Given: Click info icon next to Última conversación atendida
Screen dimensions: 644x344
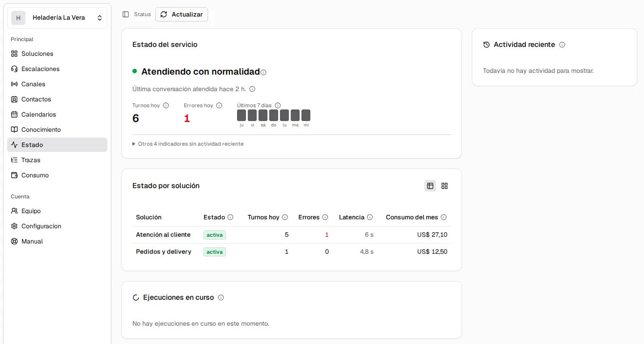Looking at the screenshot, I should coord(252,89).
